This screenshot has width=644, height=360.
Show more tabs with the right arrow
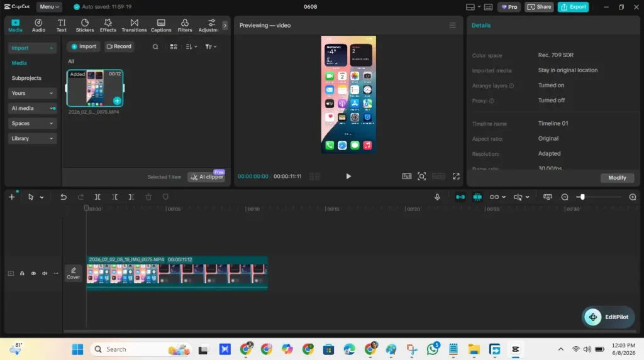[x=225, y=26]
